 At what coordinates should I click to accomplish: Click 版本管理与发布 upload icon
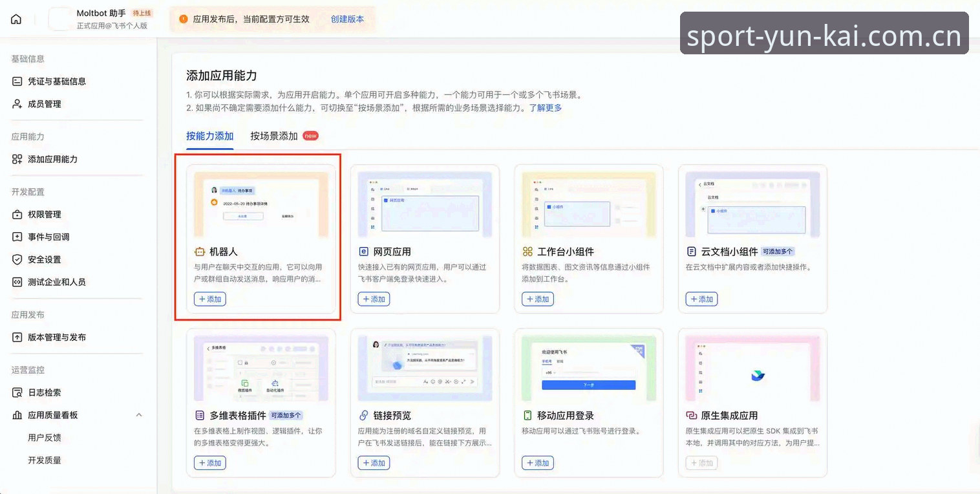point(17,338)
